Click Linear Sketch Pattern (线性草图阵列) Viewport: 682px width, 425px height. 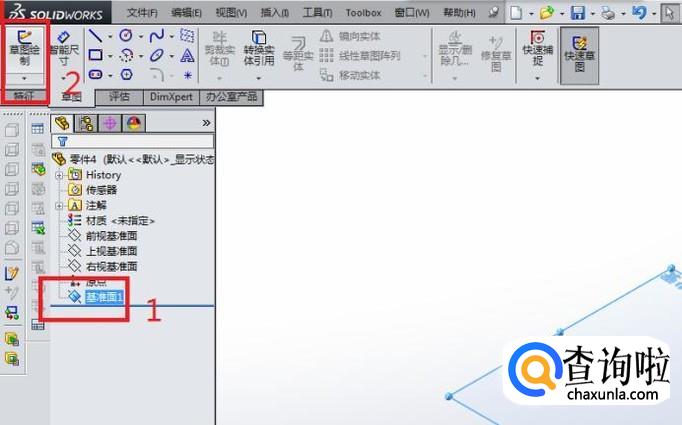tap(360, 56)
